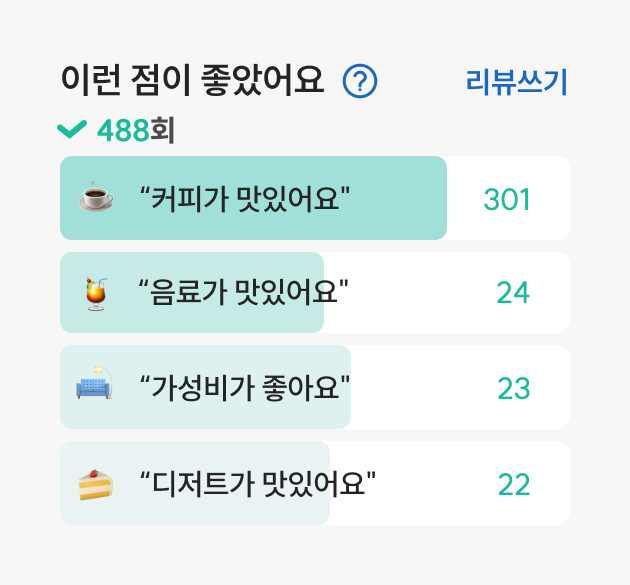Open the 리뷰쓰기 link
The width and height of the screenshot is (630, 585).
516,82
